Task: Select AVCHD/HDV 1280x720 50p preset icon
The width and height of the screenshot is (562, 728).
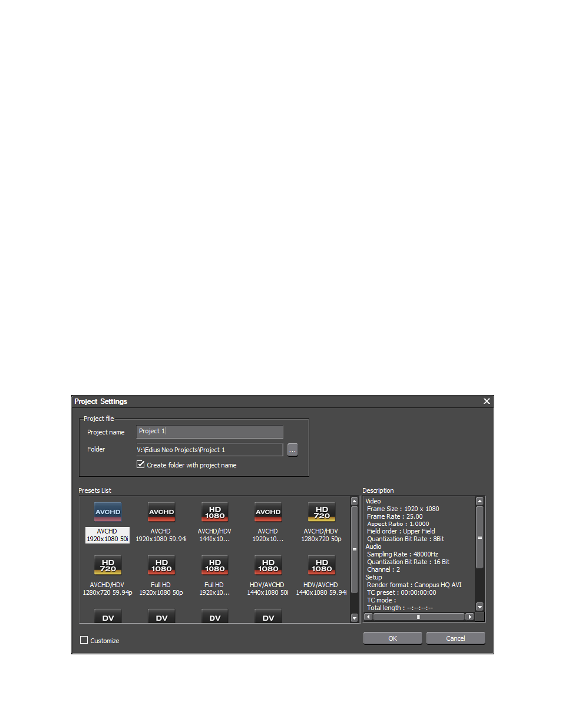Action: tap(322, 512)
